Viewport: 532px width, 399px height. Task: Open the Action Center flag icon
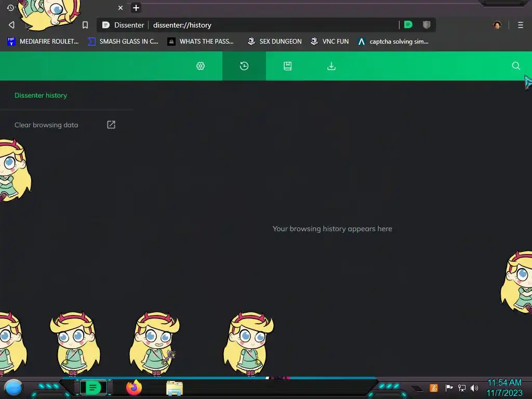[449, 388]
